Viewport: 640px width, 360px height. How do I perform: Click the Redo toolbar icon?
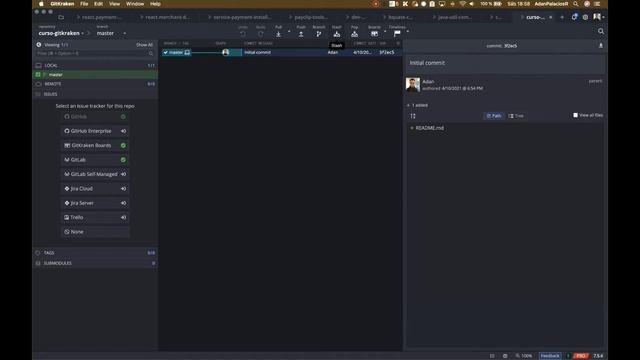point(260,34)
